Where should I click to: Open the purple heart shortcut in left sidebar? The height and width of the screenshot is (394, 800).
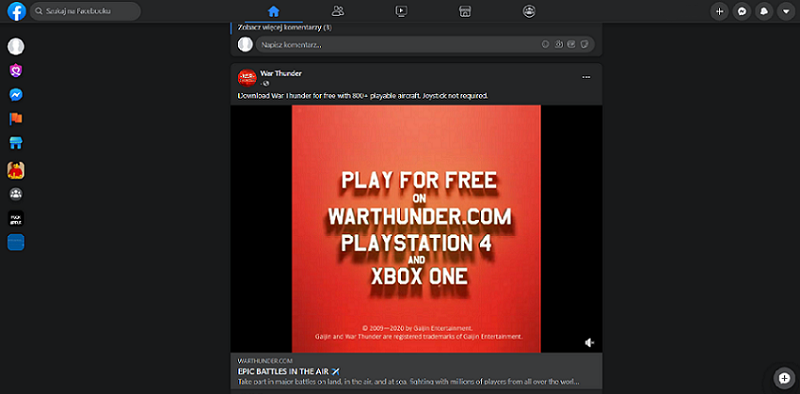pyautogui.click(x=16, y=70)
